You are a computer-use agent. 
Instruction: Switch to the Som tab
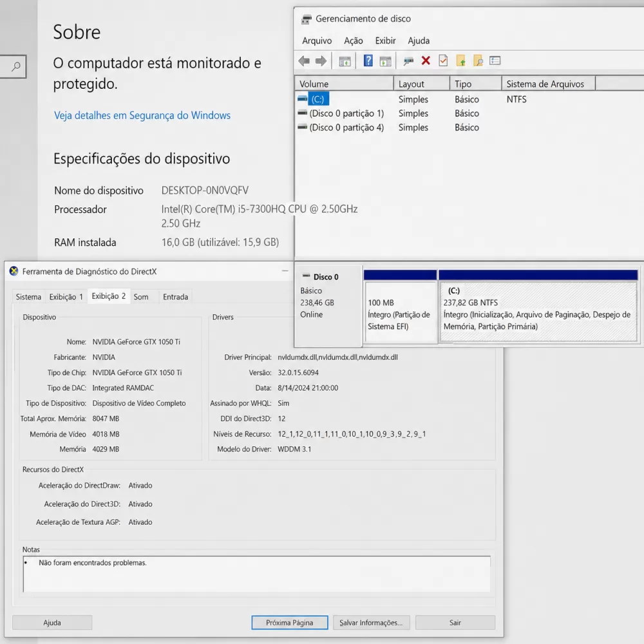pyautogui.click(x=141, y=297)
